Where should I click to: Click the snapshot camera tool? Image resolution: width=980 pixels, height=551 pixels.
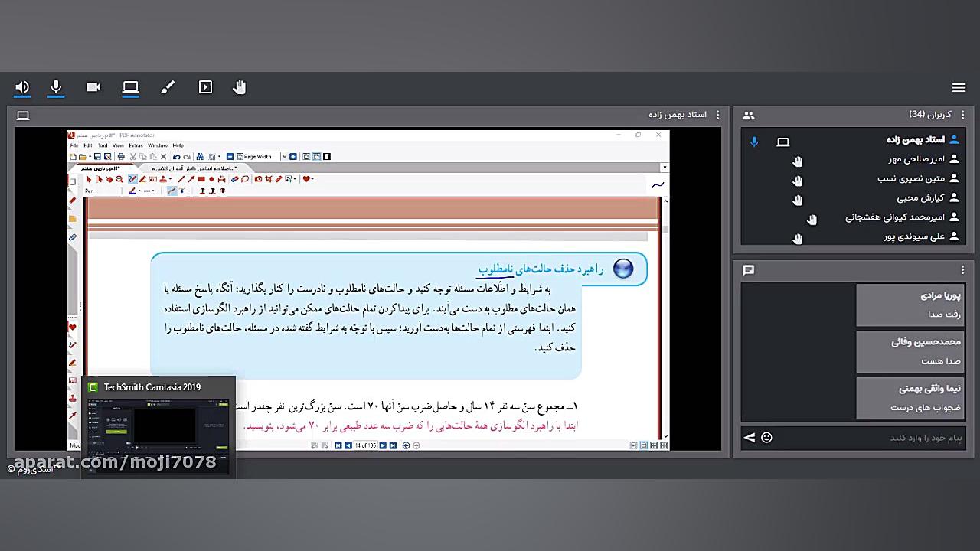(258, 181)
